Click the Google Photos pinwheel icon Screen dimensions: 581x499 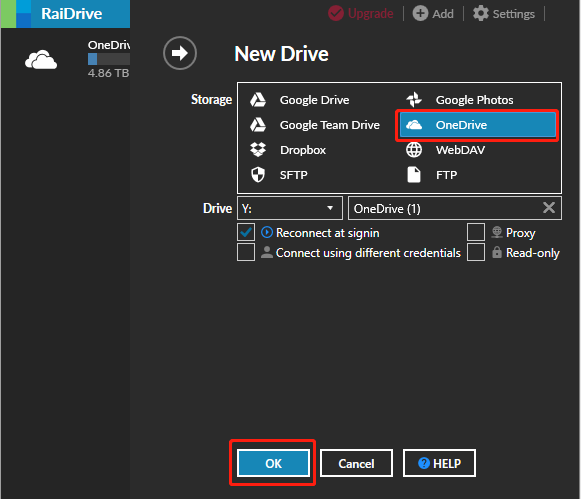pyautogui.click(x=414, y=100)
